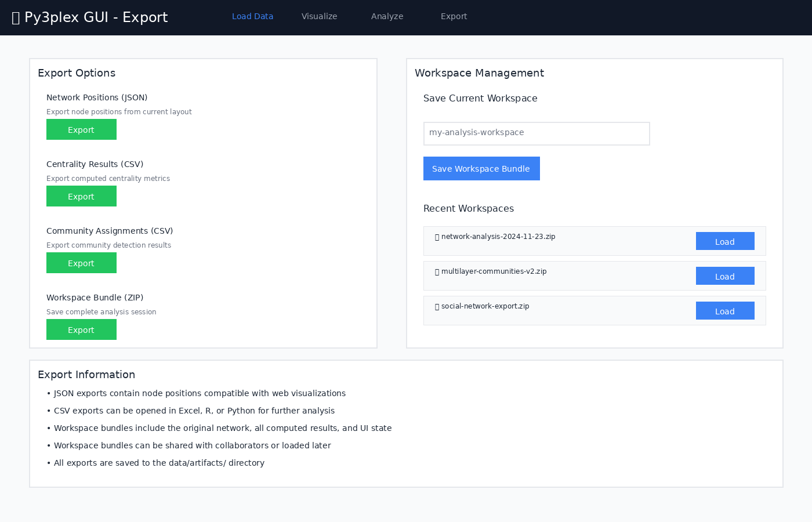Export Network Positions as JSON
The width and height of the screenshot is (812, 522).
(x=81, y=129)
